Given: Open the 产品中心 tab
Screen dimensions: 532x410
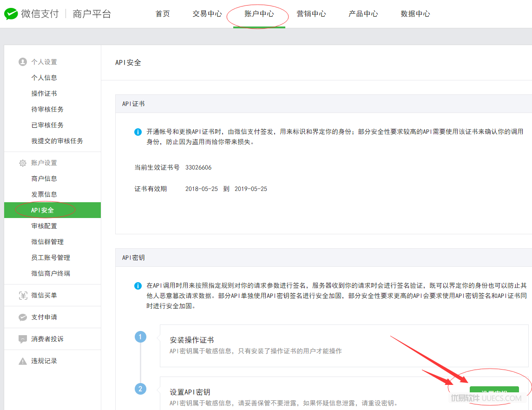Looking at the screenshot, I should (x=363, y=13).
